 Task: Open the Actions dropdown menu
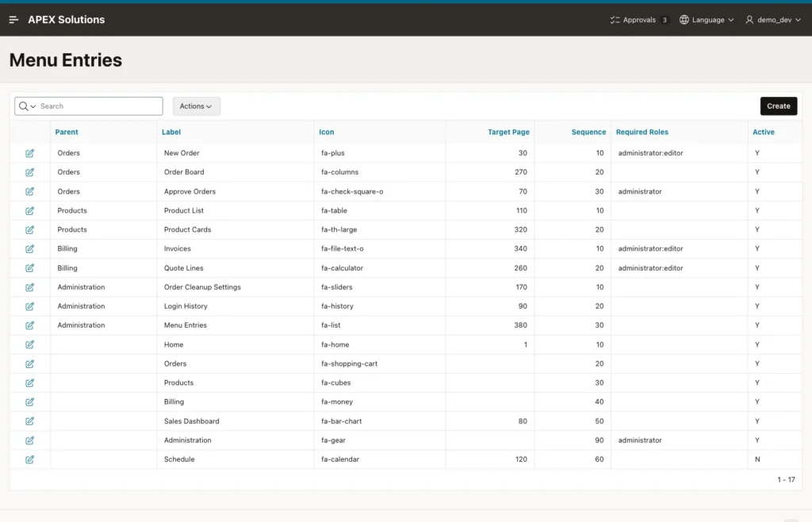pos(197,106)
